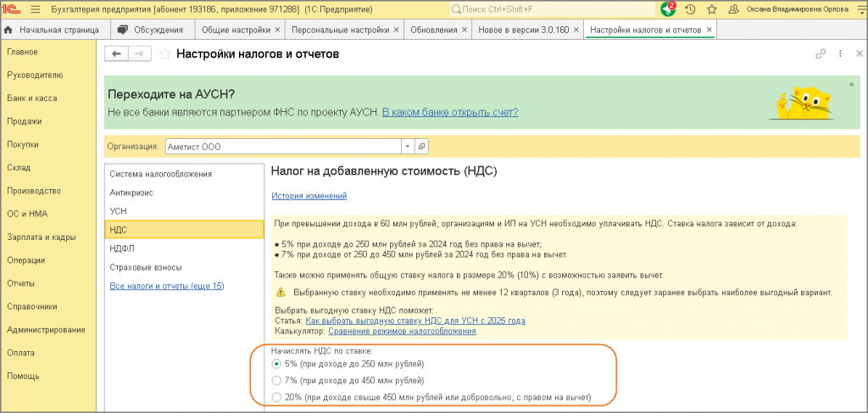Open the organization form square icon
This screenshot has height=413, width=868.
422,146
